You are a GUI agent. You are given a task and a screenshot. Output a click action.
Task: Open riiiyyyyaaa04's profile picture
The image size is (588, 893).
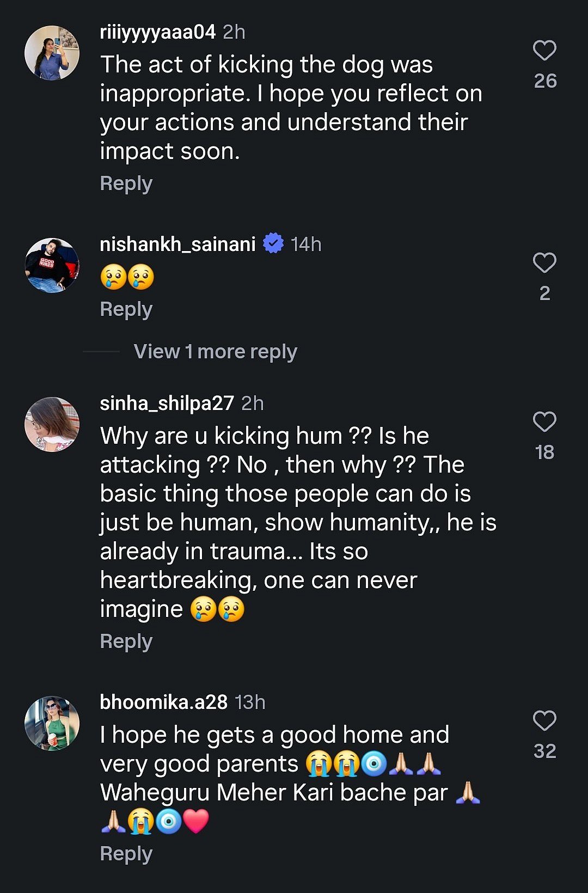(52, 53)
